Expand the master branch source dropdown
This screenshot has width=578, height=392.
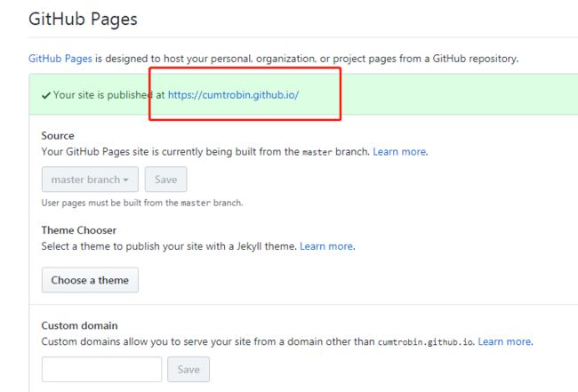[x=90, y=180]
